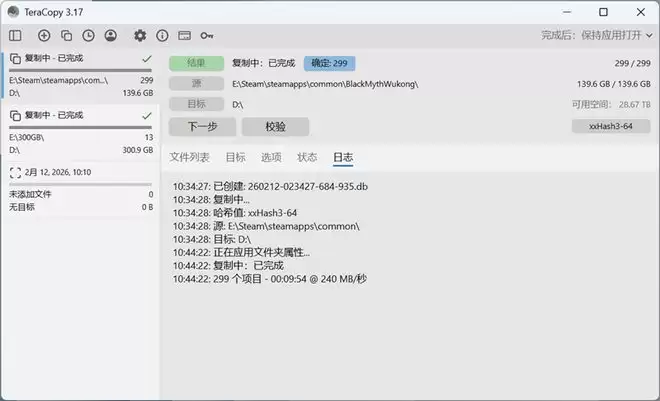The image size is (660, 401).
Task: Click the green 结果 button
Action: (196, 63)
